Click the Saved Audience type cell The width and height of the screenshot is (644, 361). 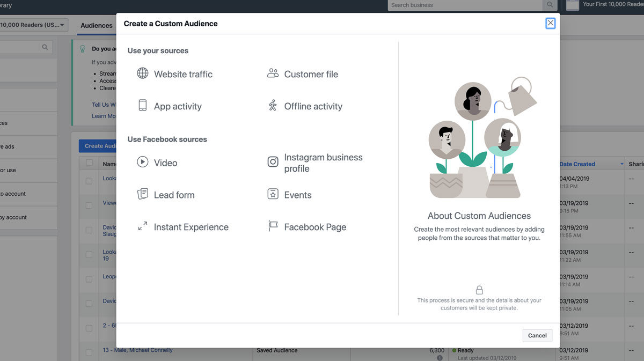pos(277,350)
